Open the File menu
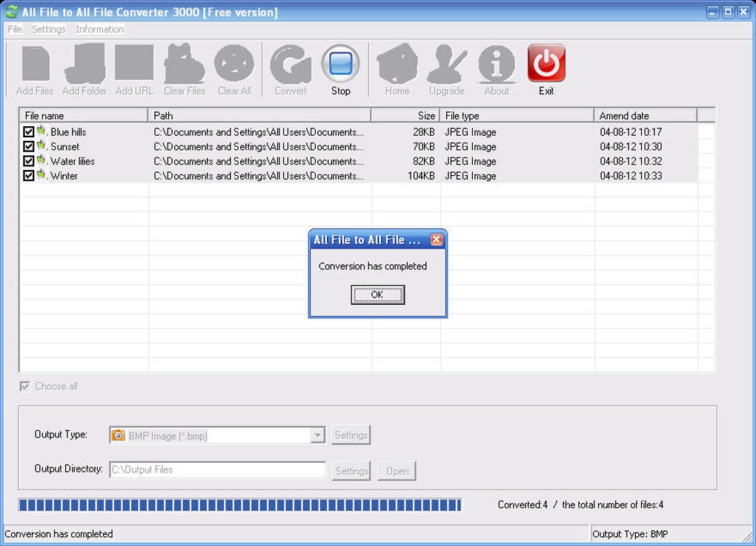This screenshot has height=546, width=756. [x=15, y=29]
